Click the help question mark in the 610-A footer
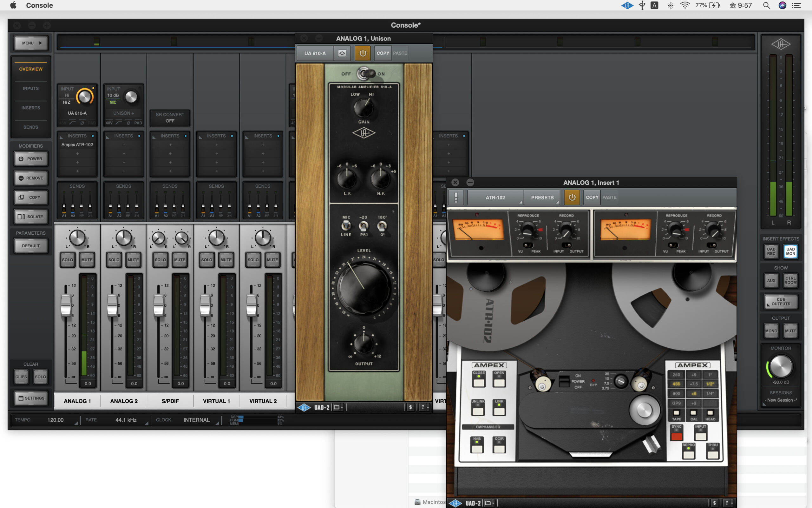Image resolution: width=812 pixels, height=508 pixels. 425,408
